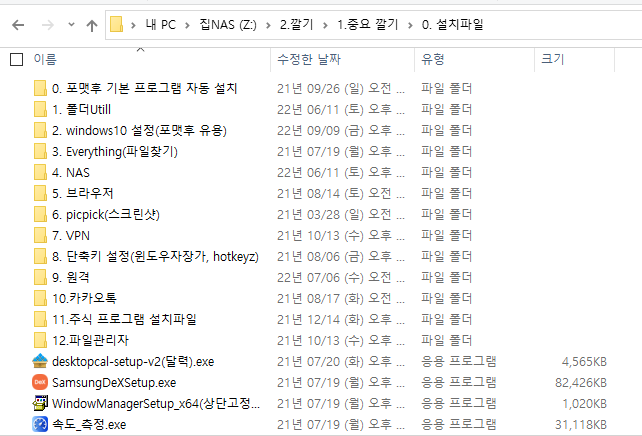Screen dimensions: 642x436
Task: Click the 속도_측정.exe speedometer icon
Action: [x=40, y=424]
